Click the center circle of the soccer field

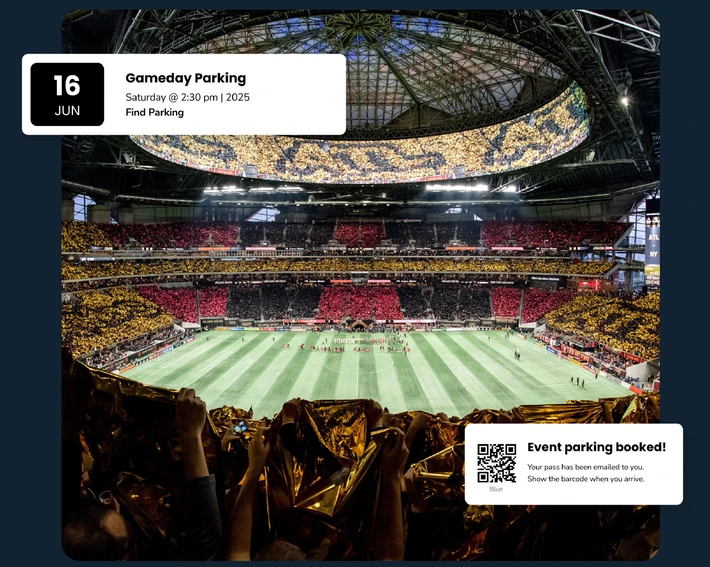(358, 363)
